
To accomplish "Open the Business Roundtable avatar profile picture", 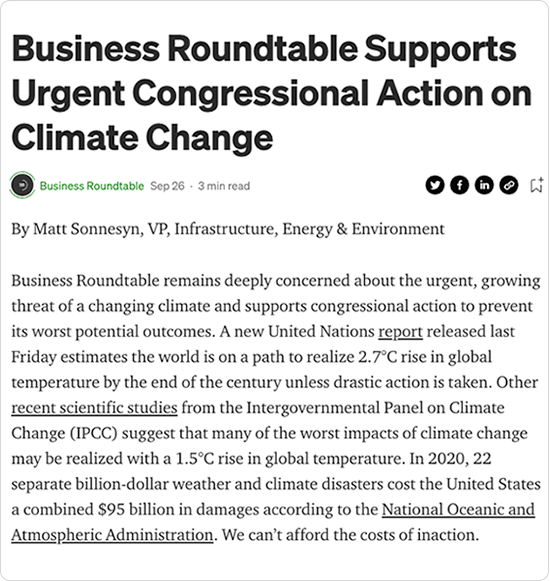I will pyautogui.click(x=22, y=185).
